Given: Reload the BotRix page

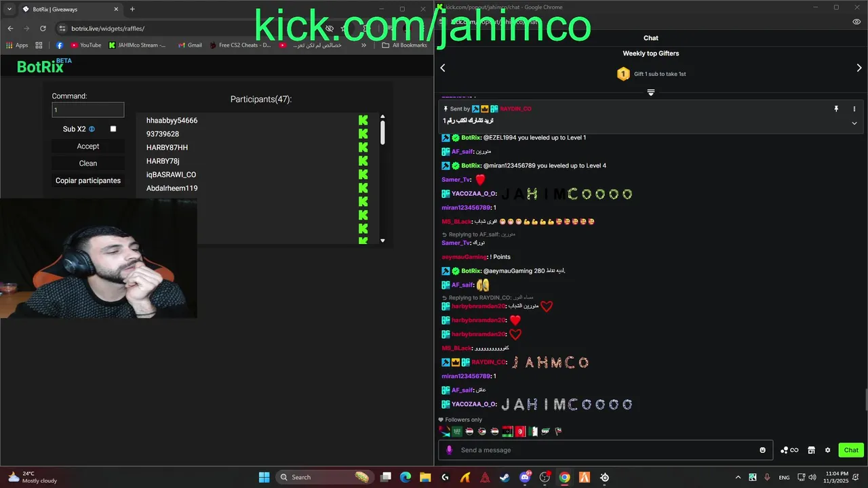Looking at the screenshot, I should 43,28.
